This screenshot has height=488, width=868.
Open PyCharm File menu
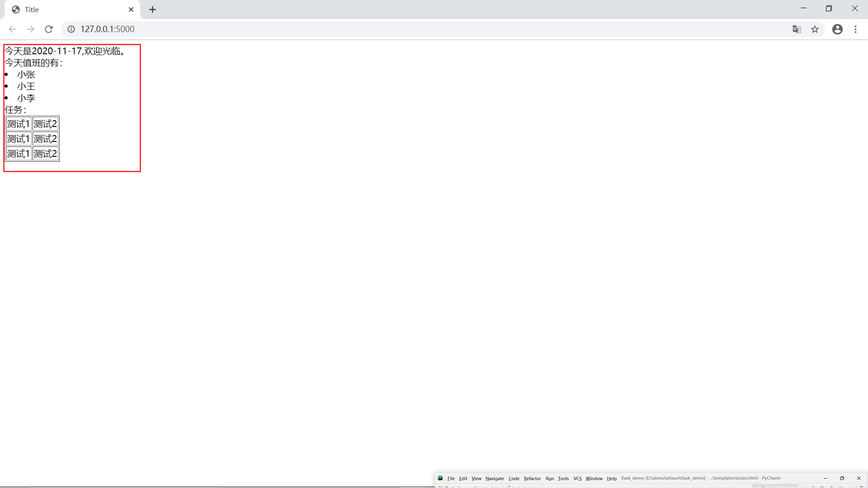[451, 479]
